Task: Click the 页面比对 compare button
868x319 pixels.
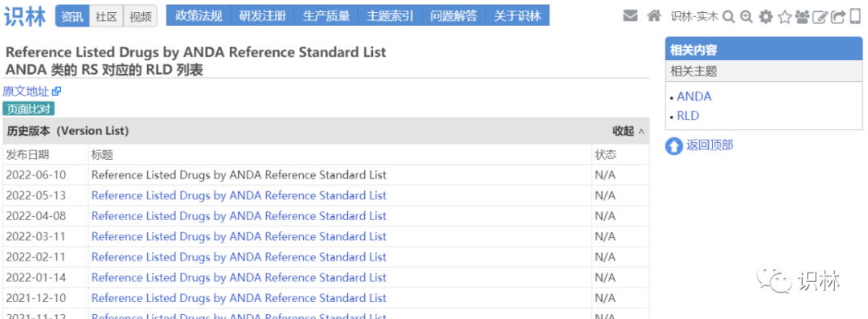Action: [29, 108]
